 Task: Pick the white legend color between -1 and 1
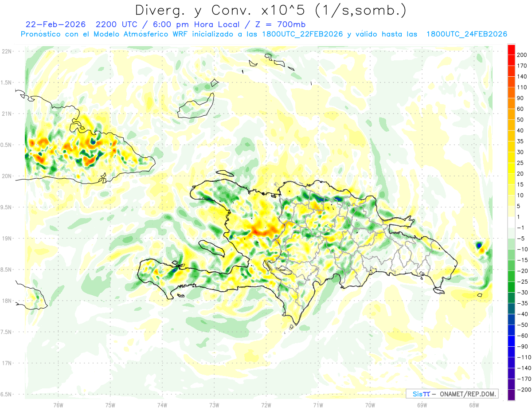coord(511,222)
